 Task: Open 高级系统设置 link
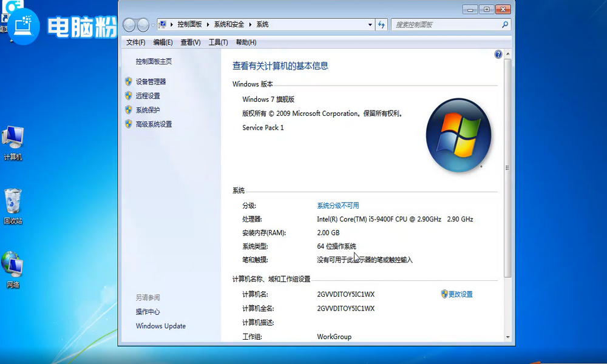(x=154, y=124)
